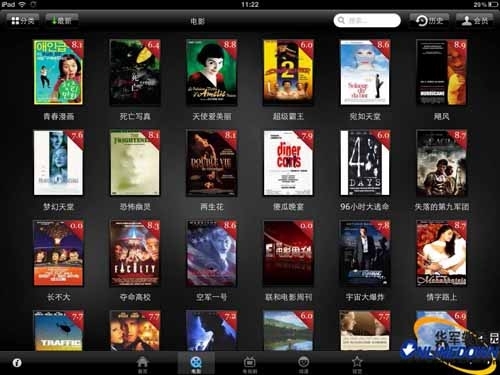Open the Traffic poster in the bottom row
Image resolution: width=500 pixels, height=375 pixels.
pos(58,330)
